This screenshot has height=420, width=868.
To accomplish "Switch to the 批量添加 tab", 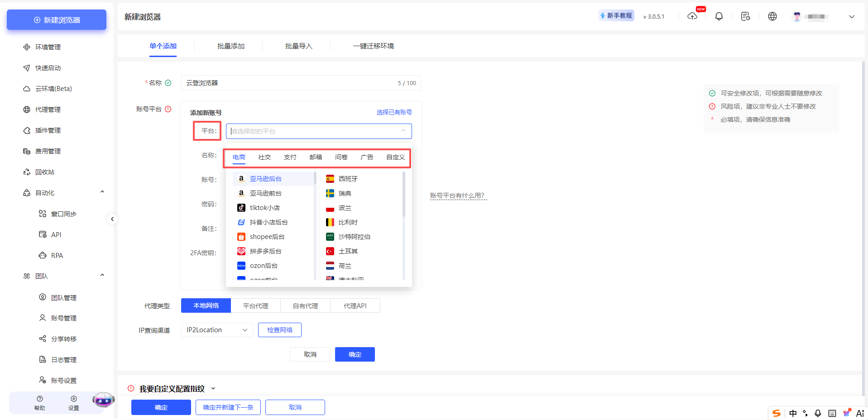I will click(x=230, y=46).
